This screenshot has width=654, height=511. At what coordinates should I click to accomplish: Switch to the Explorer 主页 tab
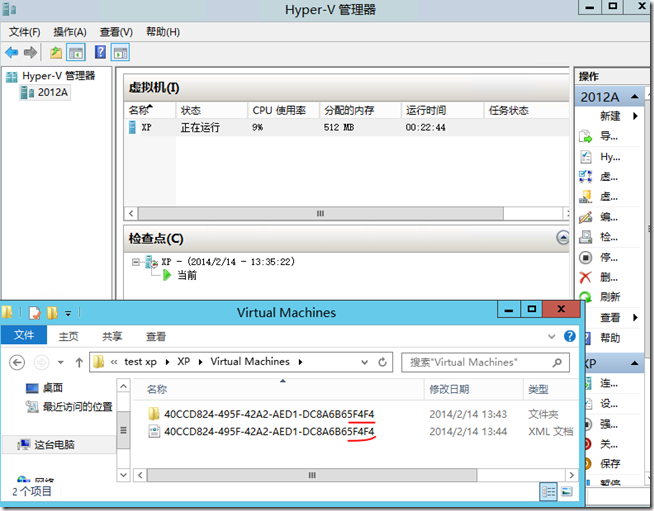(x=68, y=336)
